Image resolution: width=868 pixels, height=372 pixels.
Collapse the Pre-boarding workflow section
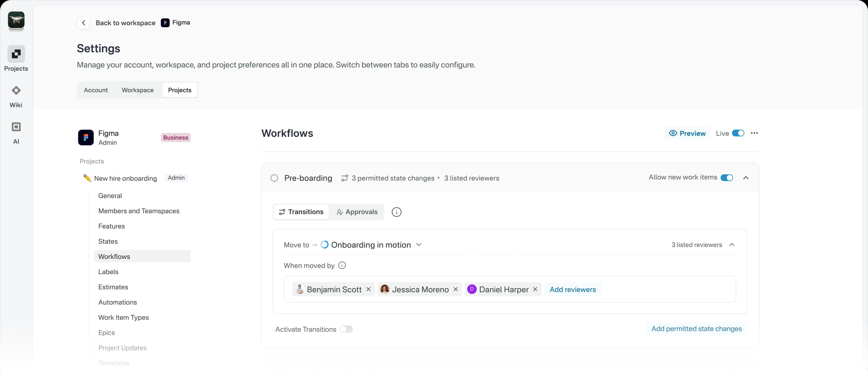[x=746, y=178]
